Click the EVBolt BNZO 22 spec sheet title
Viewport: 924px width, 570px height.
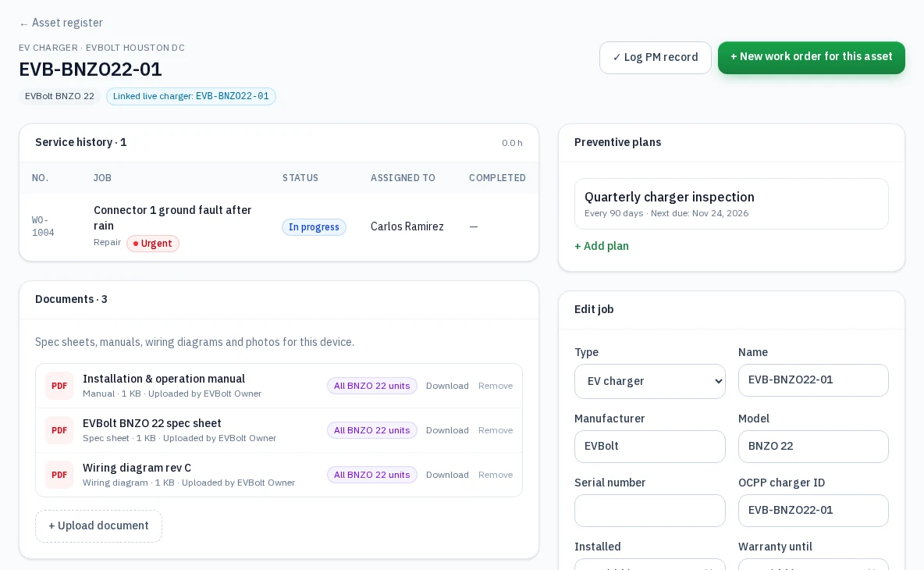pyautogui.click(x=152, y=423)
